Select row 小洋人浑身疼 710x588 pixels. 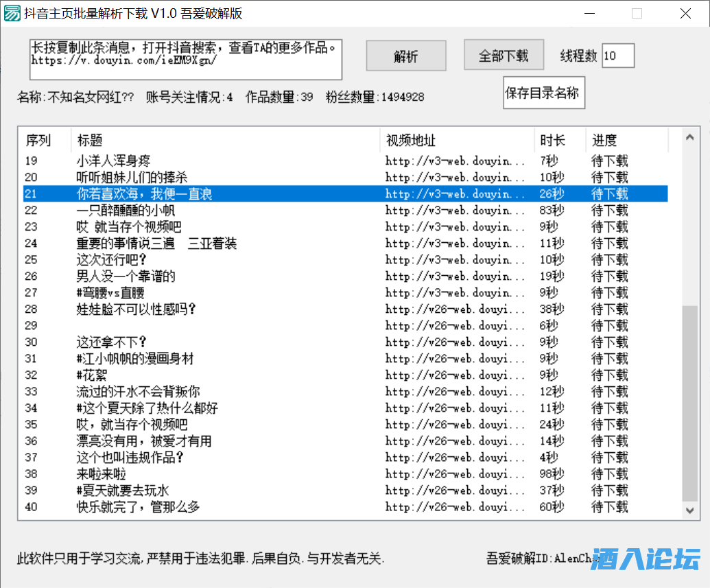click(346, 161)
